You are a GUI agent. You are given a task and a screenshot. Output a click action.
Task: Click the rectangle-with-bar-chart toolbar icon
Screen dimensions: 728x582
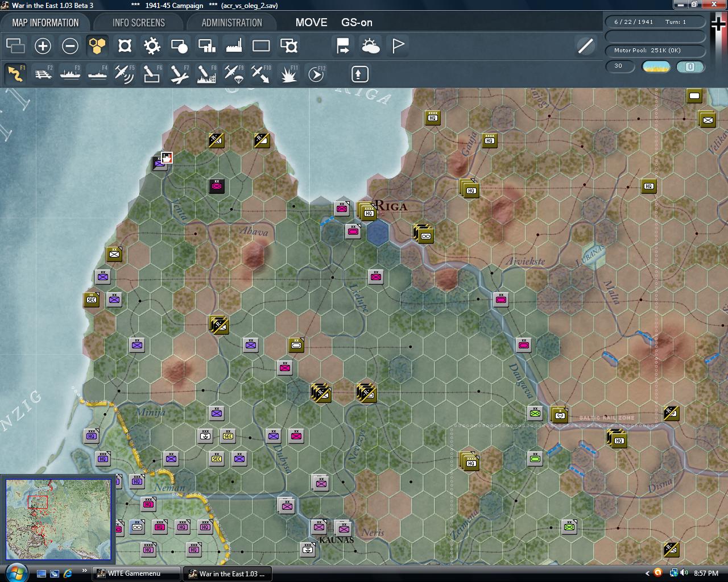click(x=206, y=46)
